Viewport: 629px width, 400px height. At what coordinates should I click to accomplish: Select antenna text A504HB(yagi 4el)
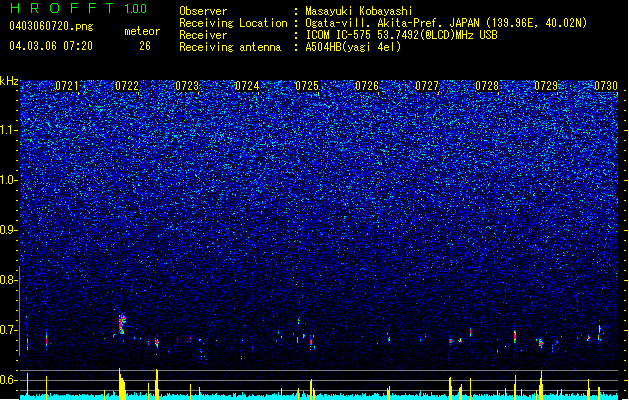pyautogui.click(x=353, y=47)
